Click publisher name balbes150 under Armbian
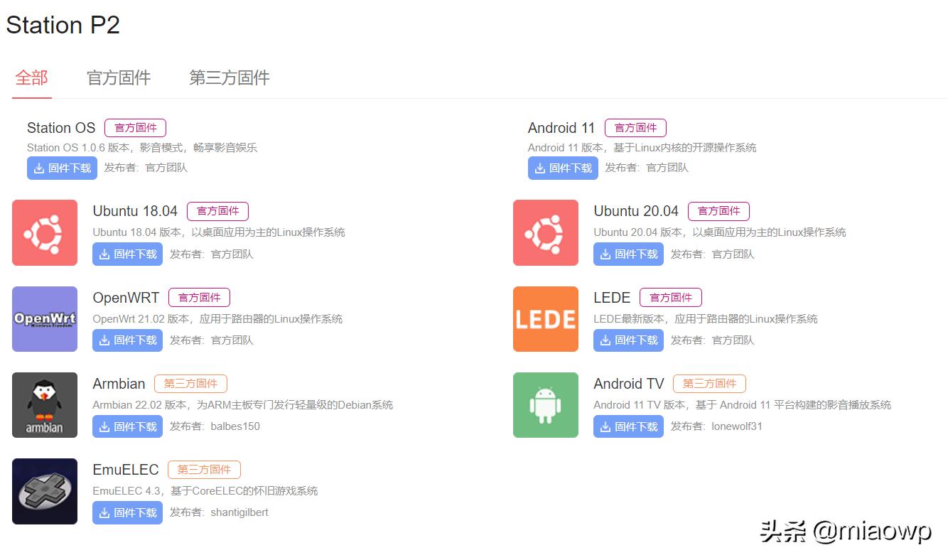 point(237,426)
